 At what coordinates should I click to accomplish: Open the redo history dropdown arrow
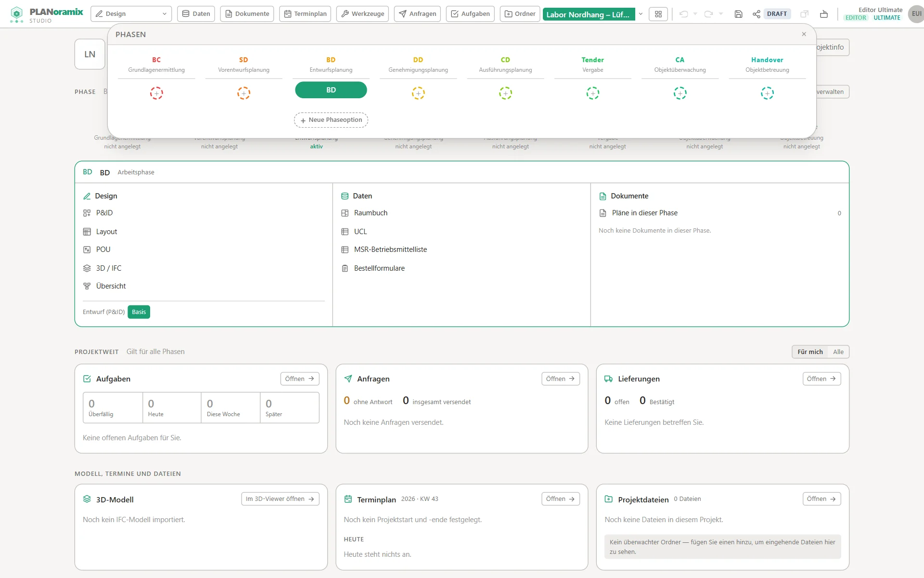tap(721, 14)
